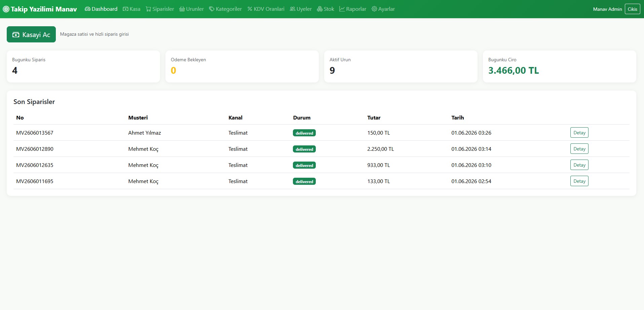Go to the Kasa page
644x310 pixels.
point(131,9)
